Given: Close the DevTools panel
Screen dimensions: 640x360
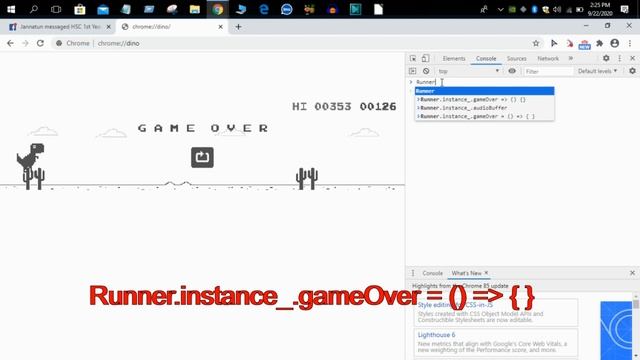Looking at the screenshot, I should (632, 58).
